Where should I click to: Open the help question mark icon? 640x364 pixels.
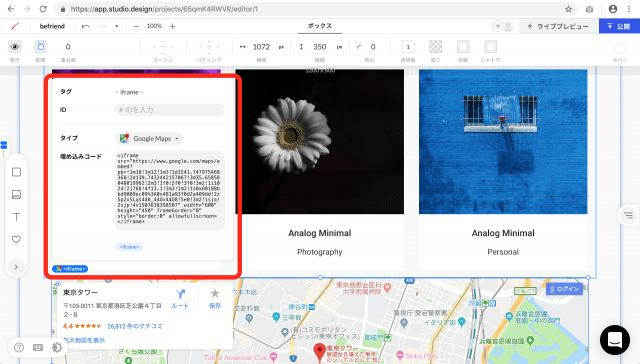click(x=19, y=347)
